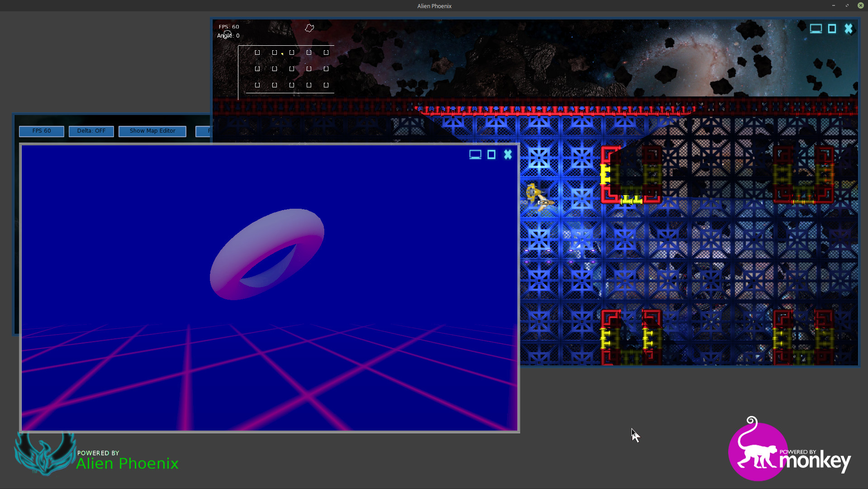Close the torus window with its X icon

508,155
